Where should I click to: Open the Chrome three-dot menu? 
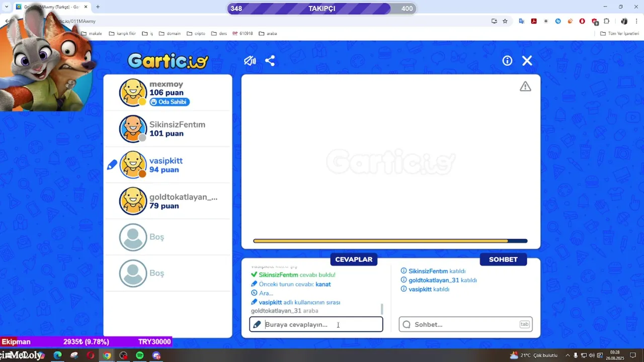(x=636, y=21)
